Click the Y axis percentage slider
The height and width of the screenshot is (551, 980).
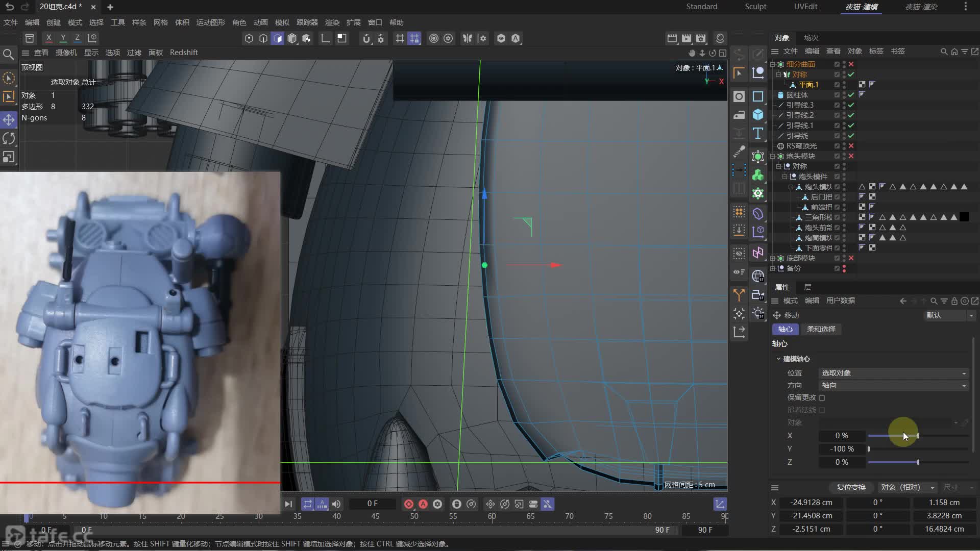click(918, 449)
